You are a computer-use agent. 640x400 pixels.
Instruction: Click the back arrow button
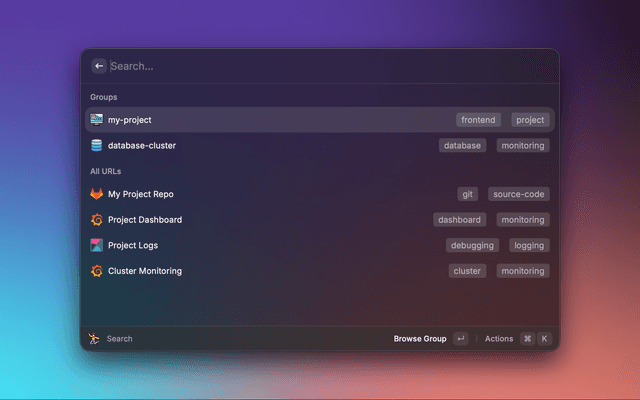[99, 66]
